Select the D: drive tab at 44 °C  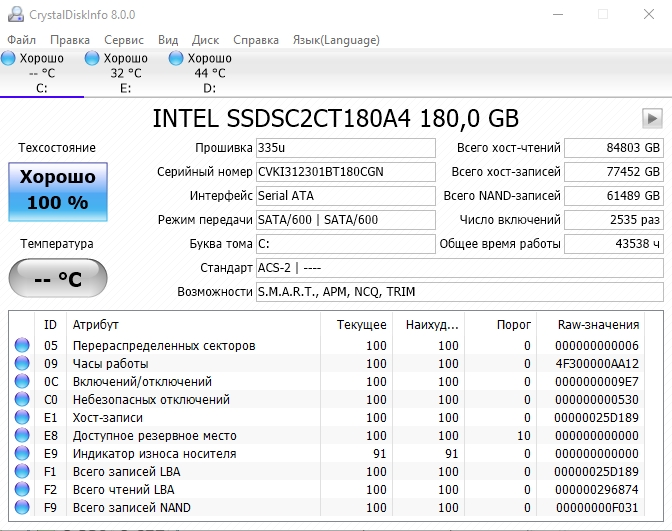pyautogui.click(x=209, y=72)
